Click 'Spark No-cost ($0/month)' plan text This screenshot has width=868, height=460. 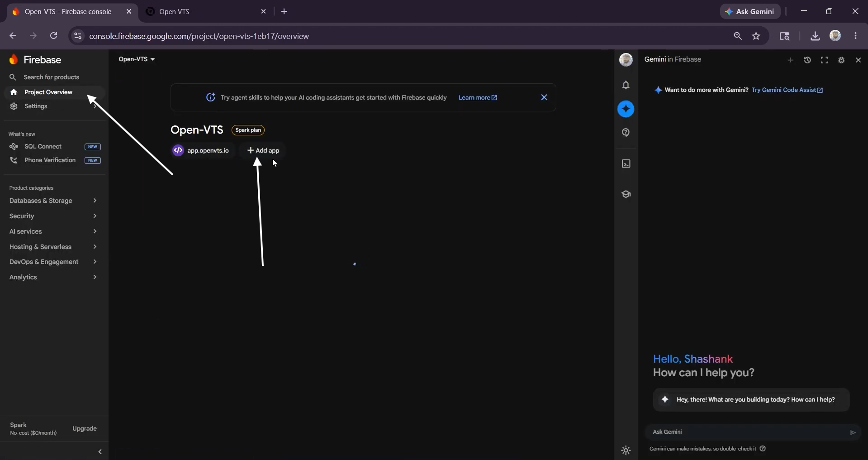pyautogui.click(x=33, y=429)
